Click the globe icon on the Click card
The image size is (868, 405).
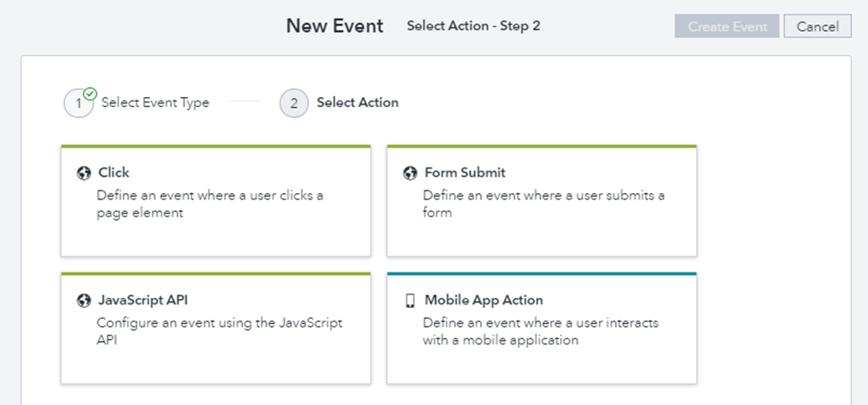click(84, 173)
